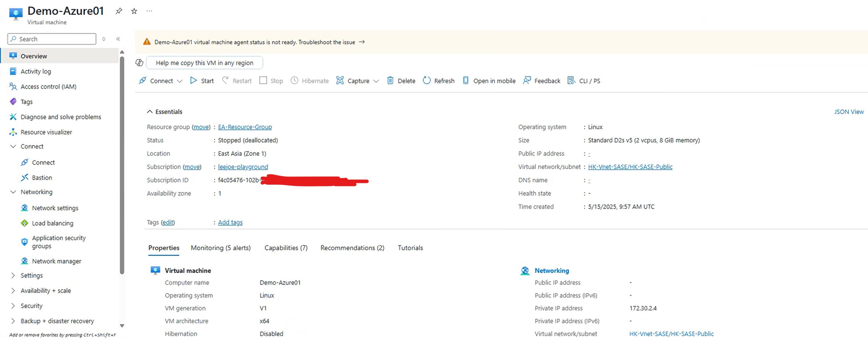The height and width of the screenshot is (338, 868).
Task: Click Open in mobile
Action: (489, 81)
